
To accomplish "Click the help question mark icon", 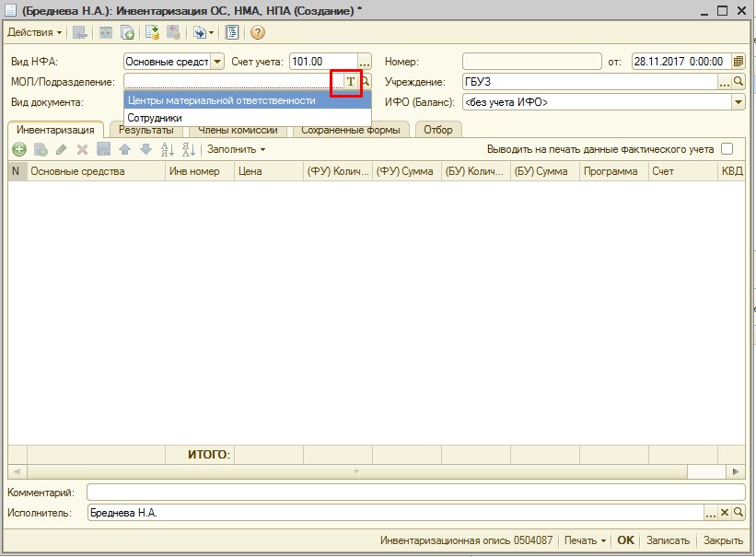I will [258, 32].
